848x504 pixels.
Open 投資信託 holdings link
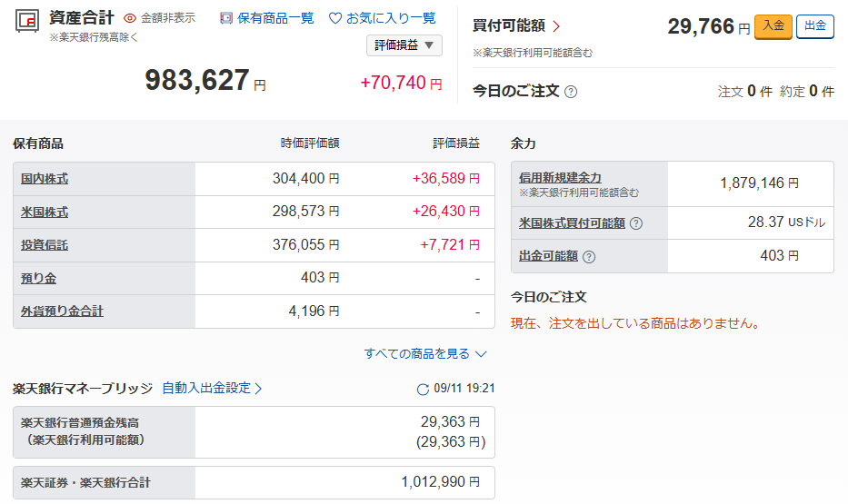click(x=45, y=245)
